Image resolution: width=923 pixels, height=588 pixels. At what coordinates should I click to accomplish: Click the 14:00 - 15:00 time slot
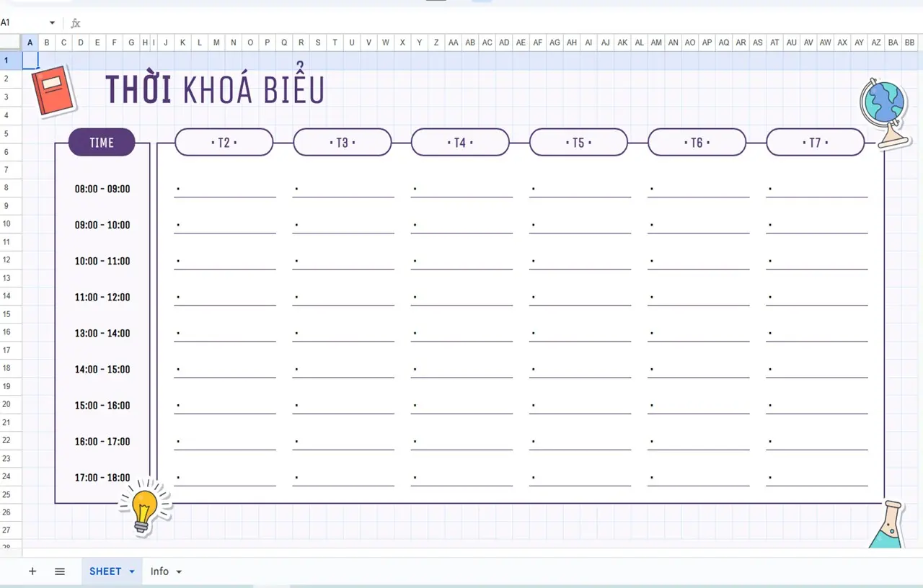tap(102, 369)
